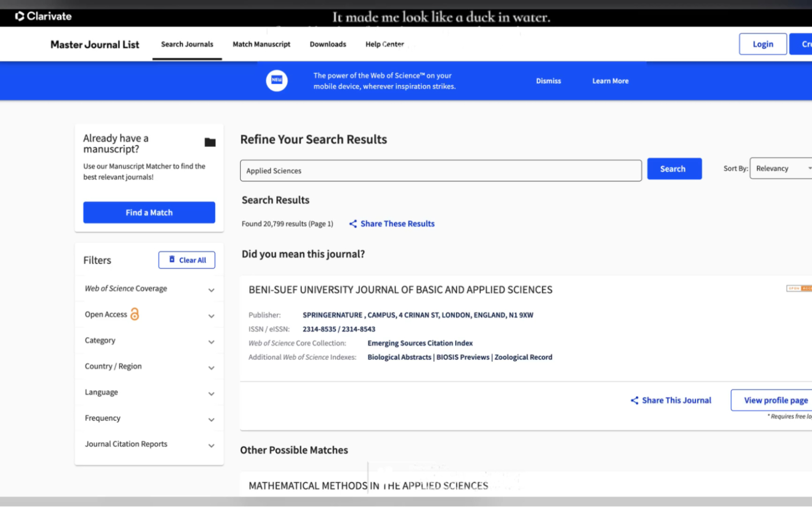Click ISSN 2314-8535 / 2314-8543 value
This screenshot has height=507, width=812.
[x=339, y=329]
